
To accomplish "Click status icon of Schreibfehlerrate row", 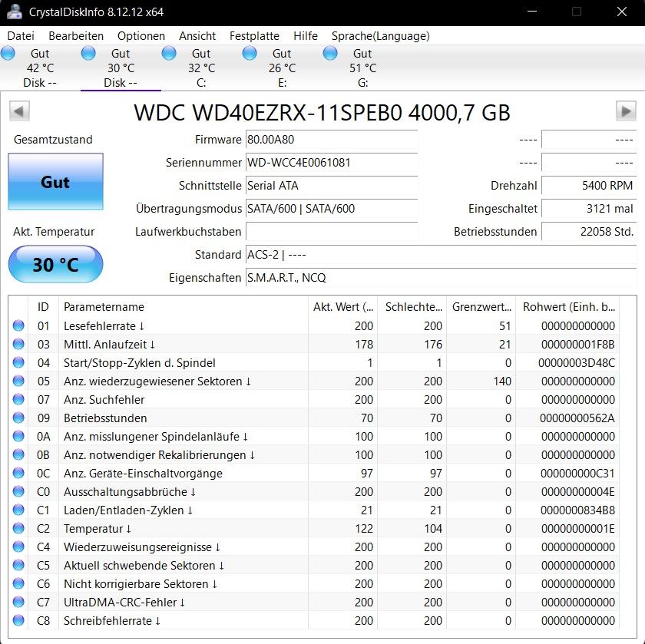I will point(18,620).
